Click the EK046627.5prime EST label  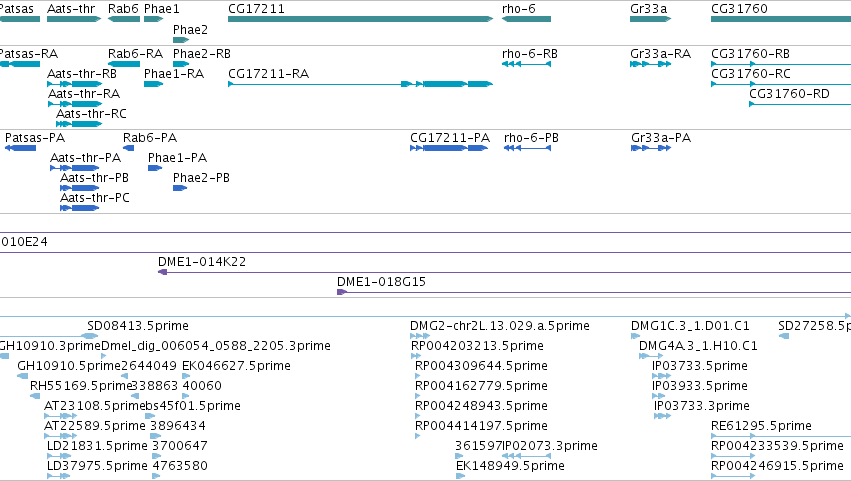(236, 366)
